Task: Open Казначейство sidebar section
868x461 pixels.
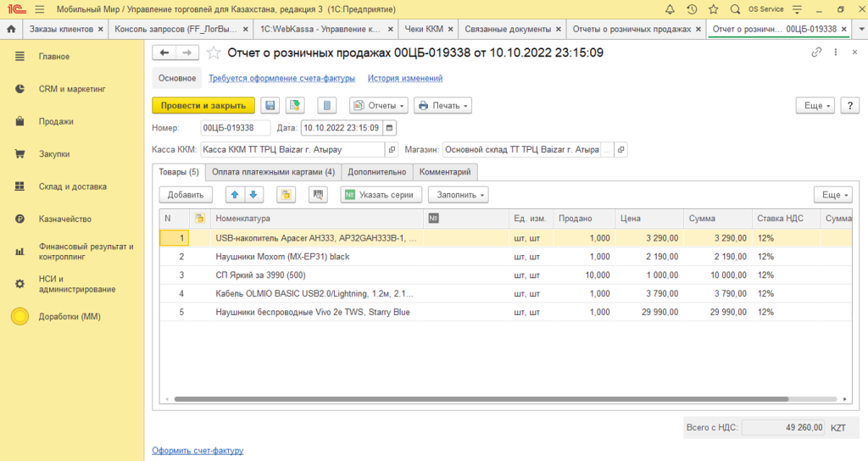Action: [x=64, y=219]
